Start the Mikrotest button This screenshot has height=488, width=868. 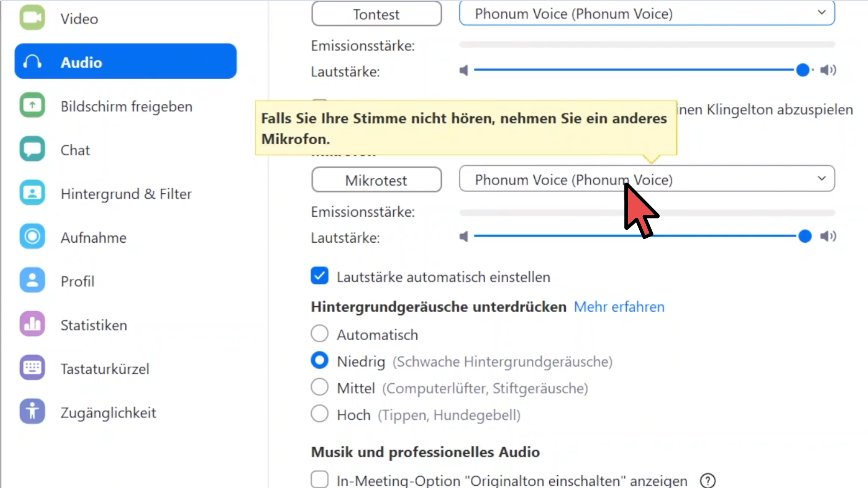click(x=376, y=180)
